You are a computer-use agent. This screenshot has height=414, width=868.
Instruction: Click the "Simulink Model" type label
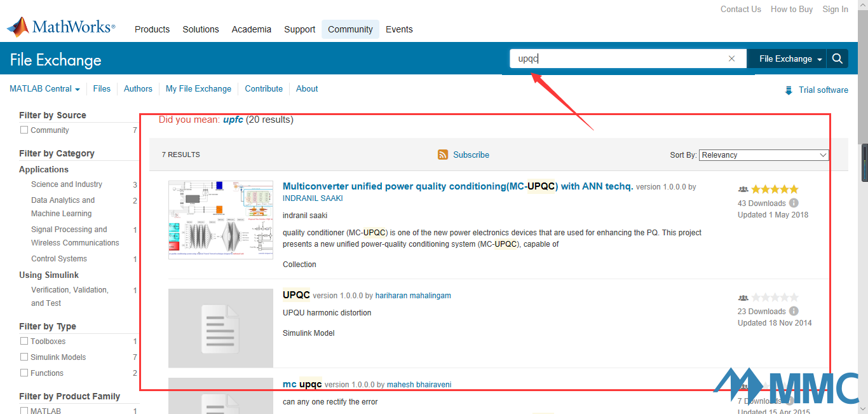point(308,333)
